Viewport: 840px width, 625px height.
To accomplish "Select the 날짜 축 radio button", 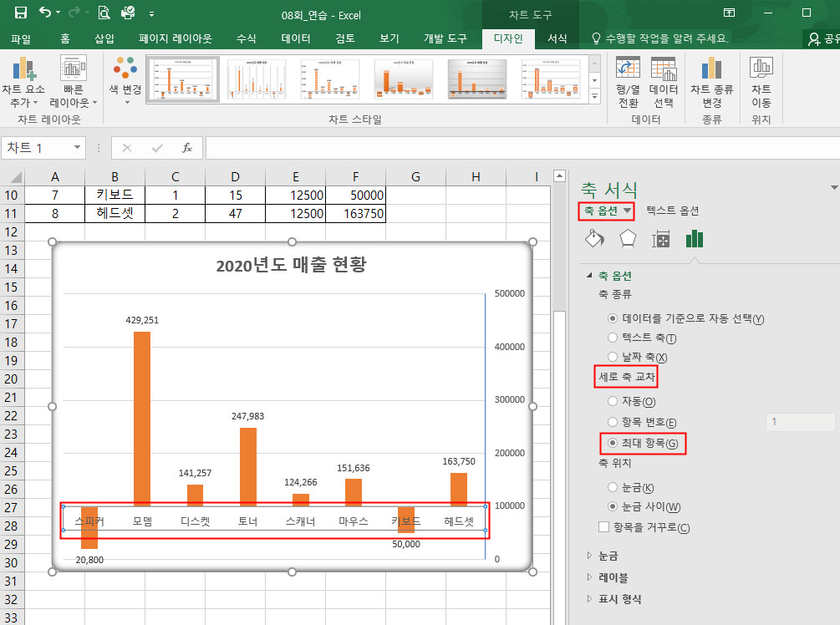I will (x=613, y=358).
